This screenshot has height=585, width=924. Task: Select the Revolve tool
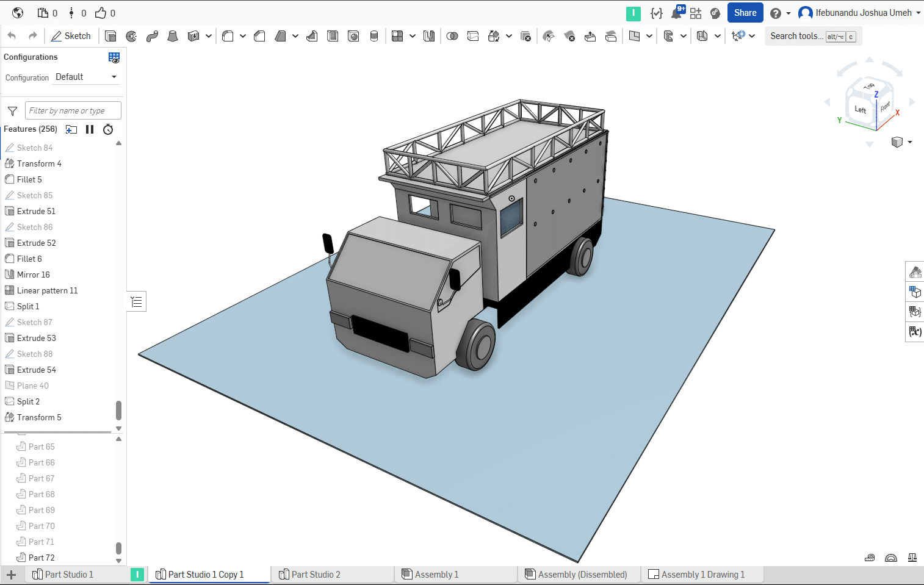click(x=131, y=36)
